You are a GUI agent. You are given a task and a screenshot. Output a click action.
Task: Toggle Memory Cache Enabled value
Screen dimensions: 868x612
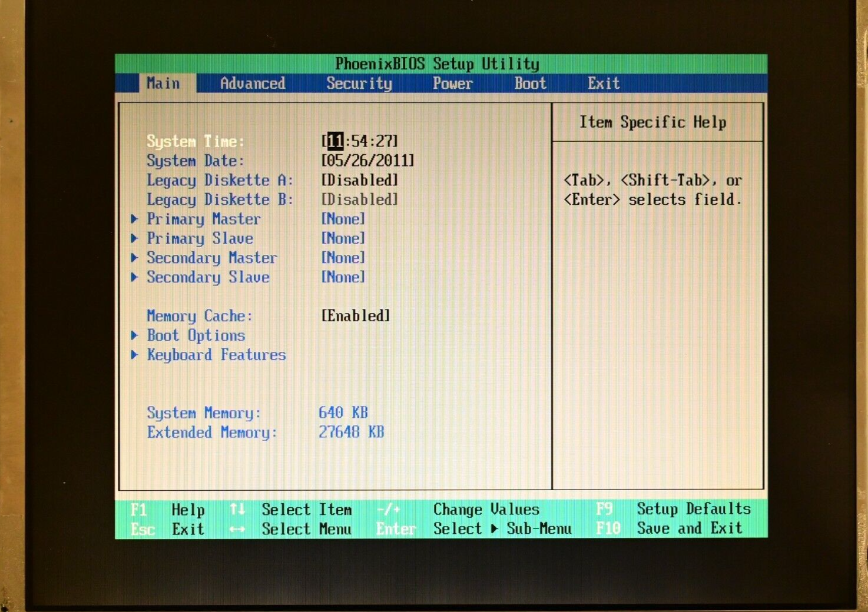356,315
